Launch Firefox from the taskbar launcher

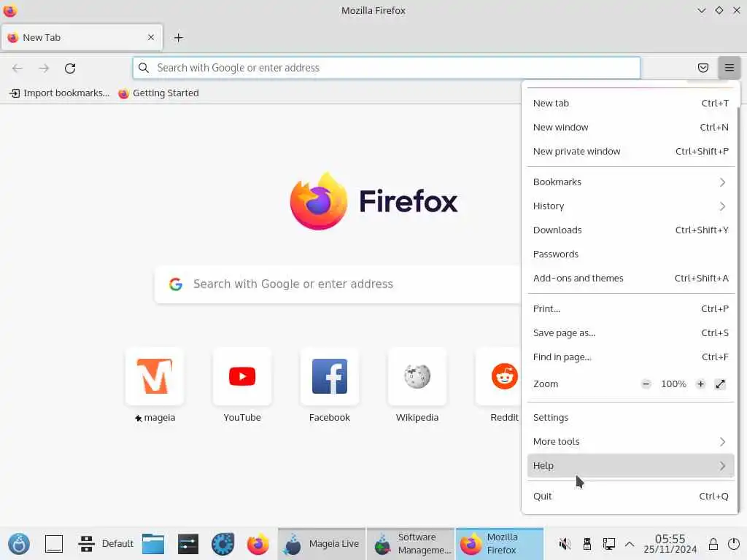pos(258,544)
